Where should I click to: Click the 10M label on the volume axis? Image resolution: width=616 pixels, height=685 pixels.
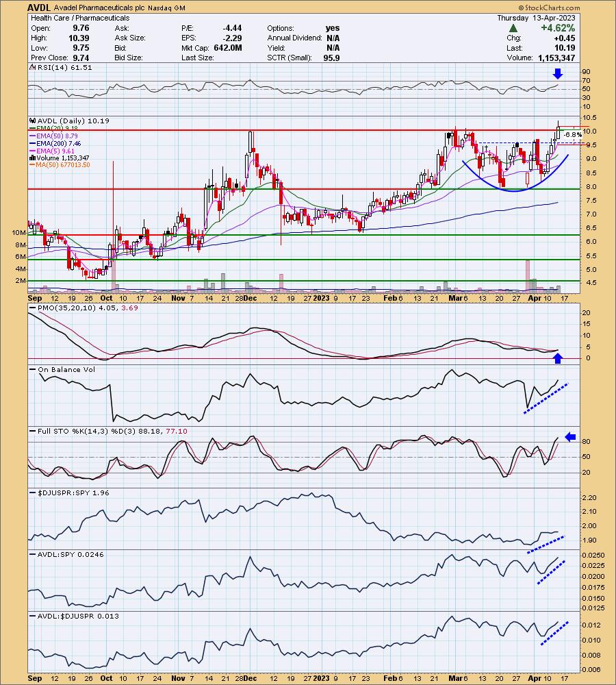(x=18, y=233)
